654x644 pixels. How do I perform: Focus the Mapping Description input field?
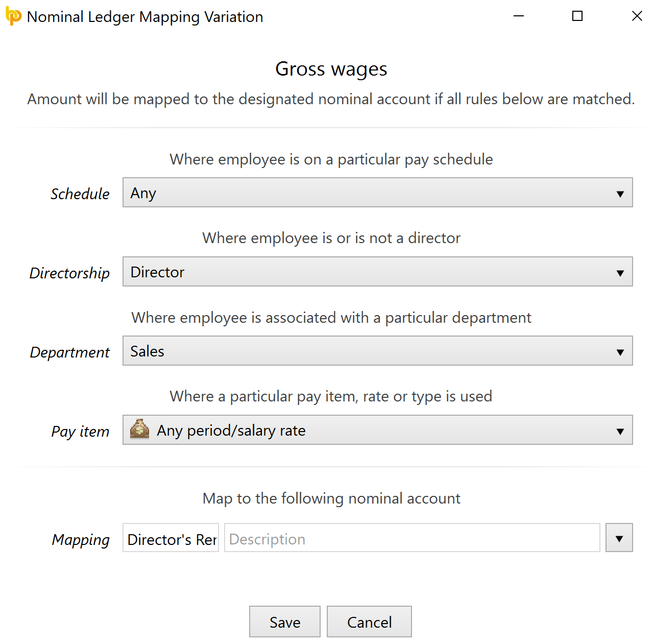412,538
